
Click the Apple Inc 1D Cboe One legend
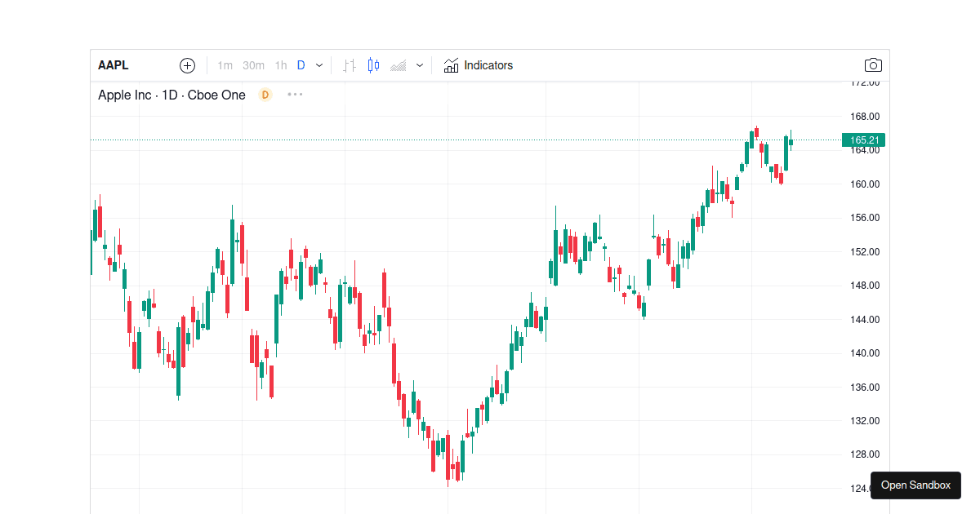171,95
